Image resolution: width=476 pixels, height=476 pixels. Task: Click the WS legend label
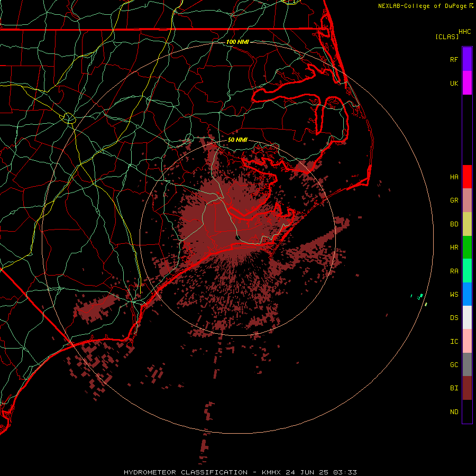[454, 294]
